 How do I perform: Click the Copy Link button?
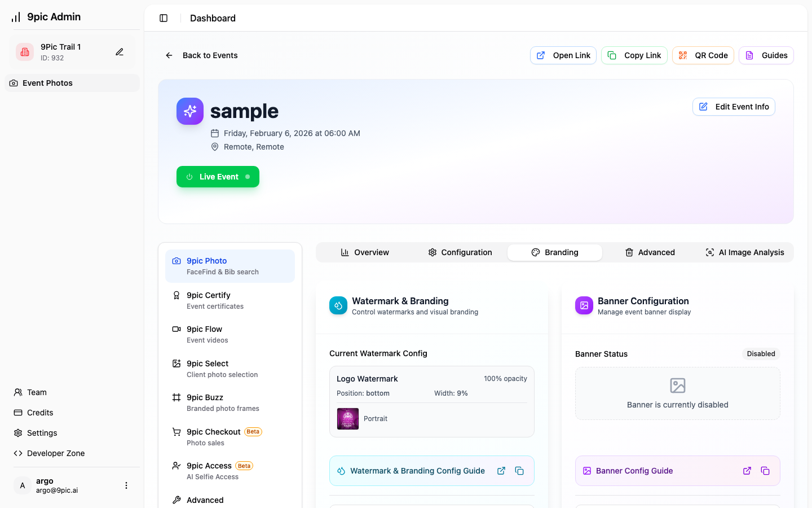tap(634, 55)
